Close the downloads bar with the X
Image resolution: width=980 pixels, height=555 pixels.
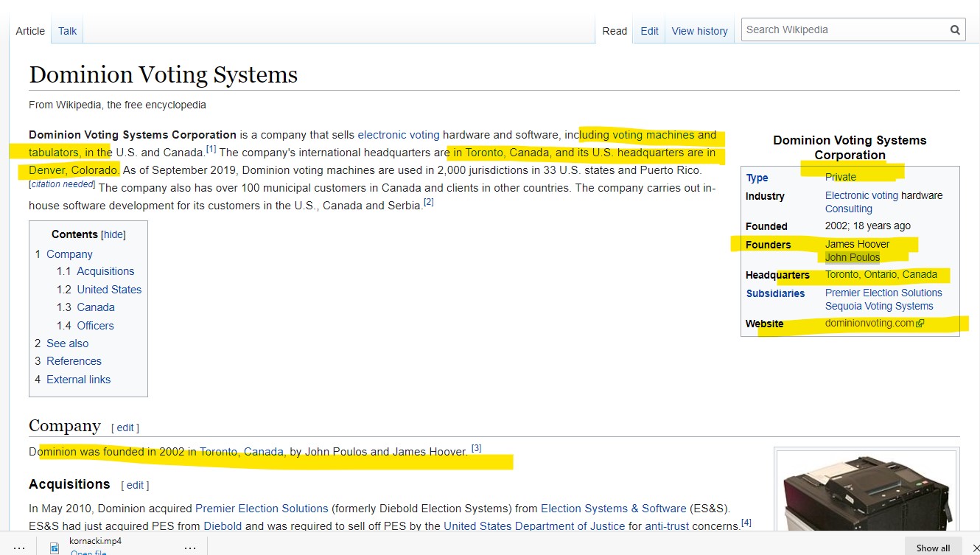(x=976, y=548)
